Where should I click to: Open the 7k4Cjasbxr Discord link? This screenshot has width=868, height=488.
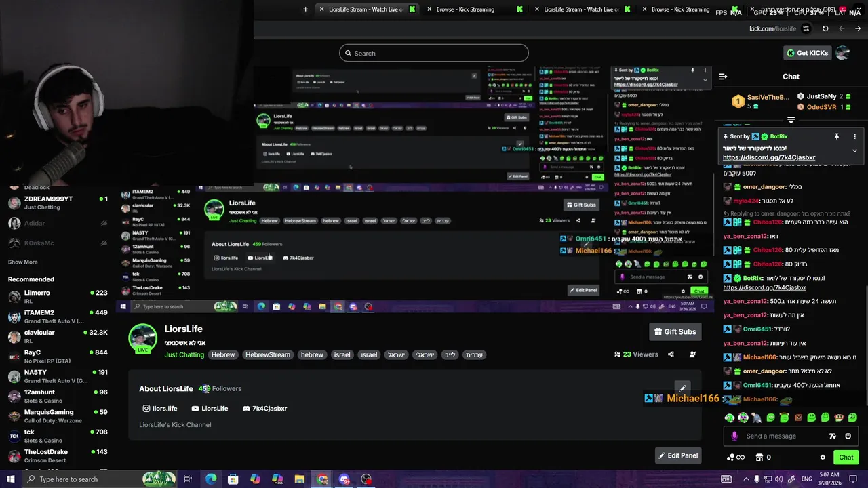click(x=264, y=409)
